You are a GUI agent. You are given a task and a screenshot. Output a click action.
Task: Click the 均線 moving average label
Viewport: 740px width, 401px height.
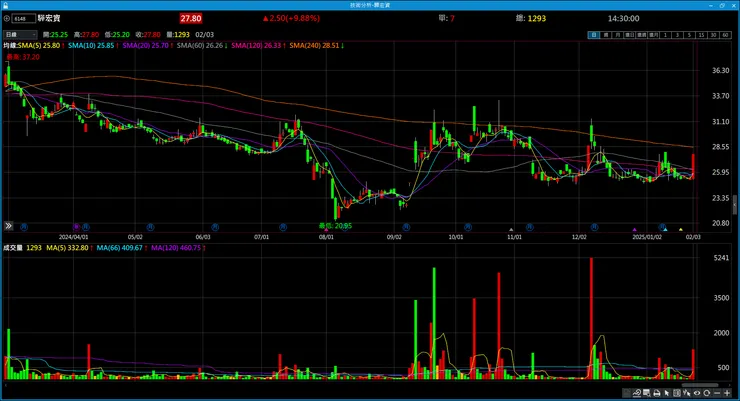tap(10, 46)
